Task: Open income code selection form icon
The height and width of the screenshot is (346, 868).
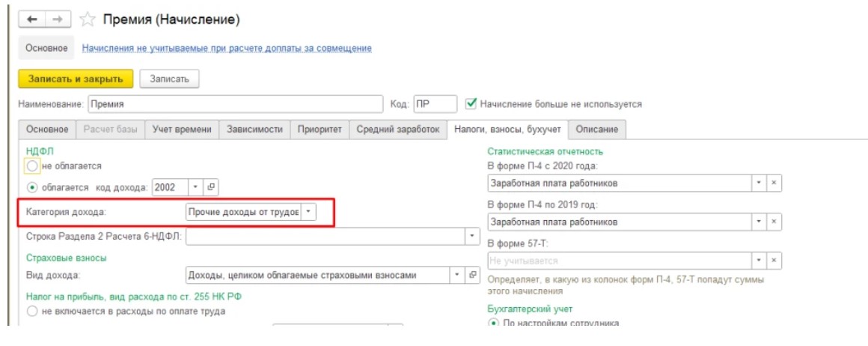Action: [211, 187]
